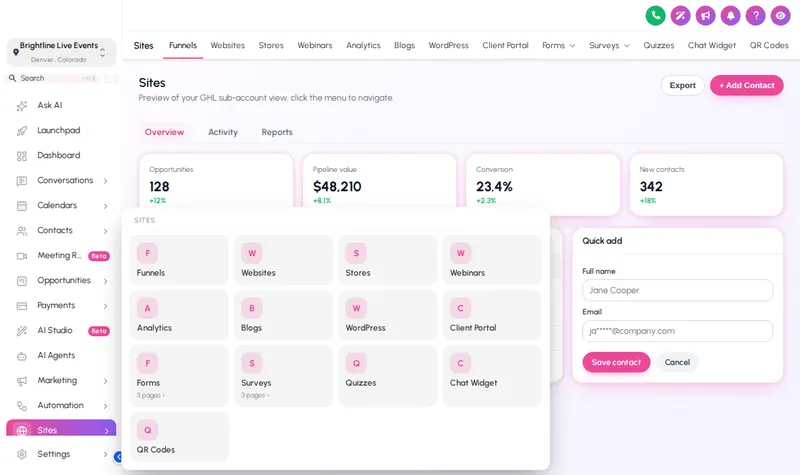Click the search magnifier icon
Viewport: 800px width, 475px height.
click(x=12, y=78)
